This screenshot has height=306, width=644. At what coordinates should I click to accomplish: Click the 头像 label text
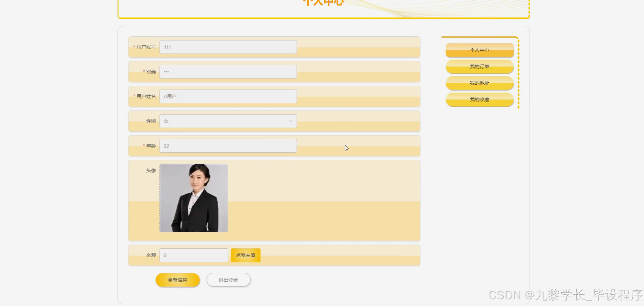point(151,170)
